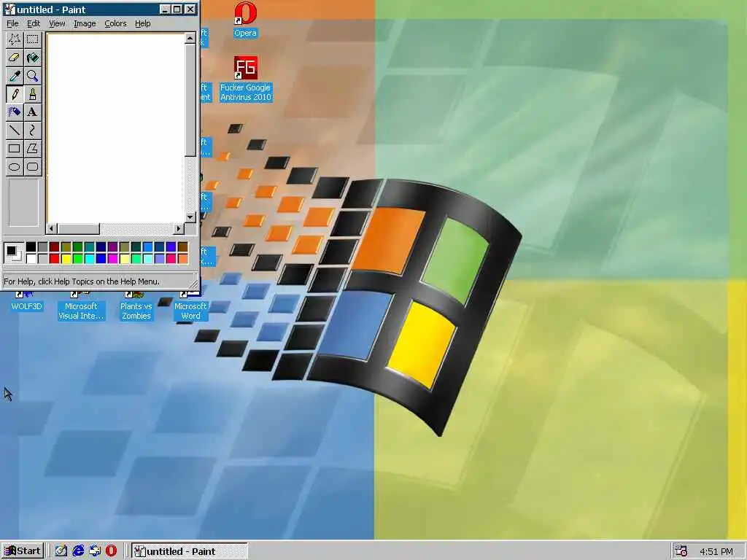
Task: Select the Microsoft Word desktop shortcut
Action: tap(190, 306)
